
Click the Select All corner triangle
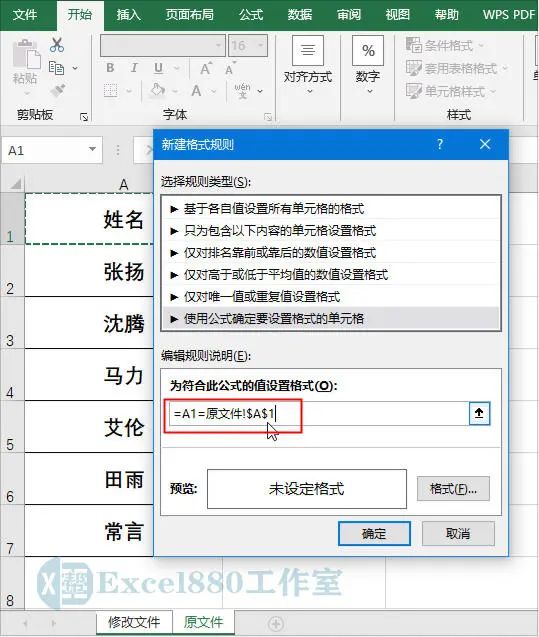point(15,184)
